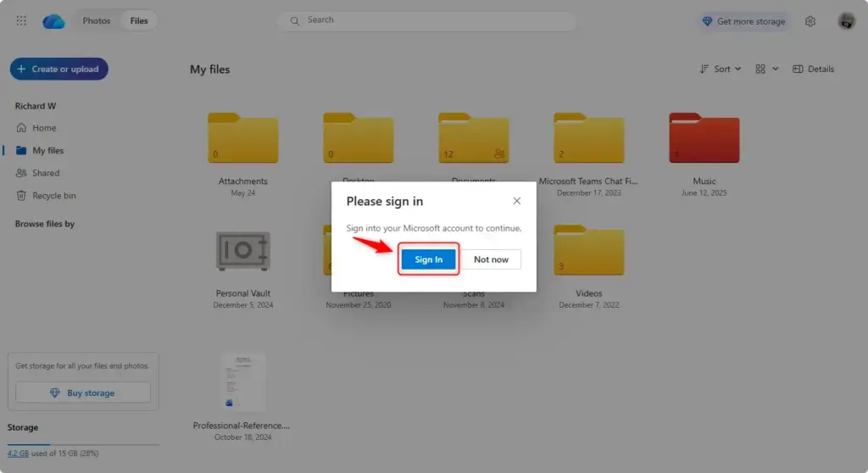Open the Attachments folder
This screenshot has width=868, height=473.
point(243,138)
